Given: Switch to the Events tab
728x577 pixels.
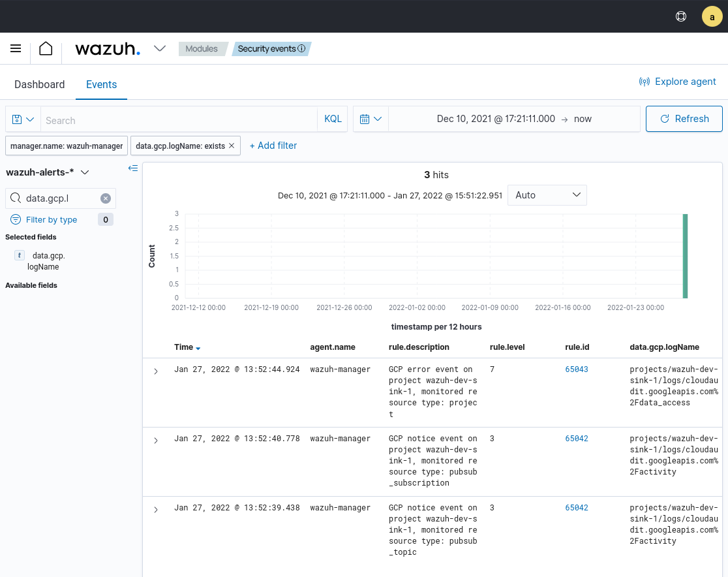Looking at the screenshot, I should click(x=101, y=85).
